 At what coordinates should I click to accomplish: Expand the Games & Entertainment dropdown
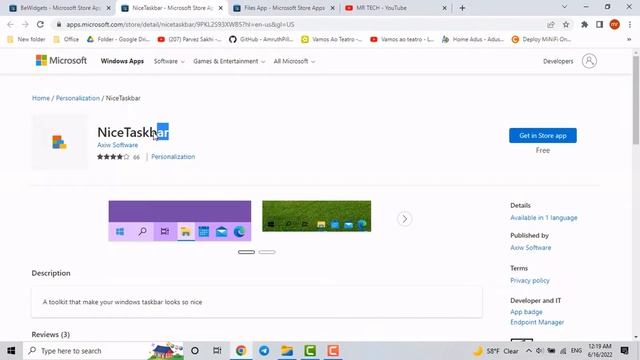229,61
